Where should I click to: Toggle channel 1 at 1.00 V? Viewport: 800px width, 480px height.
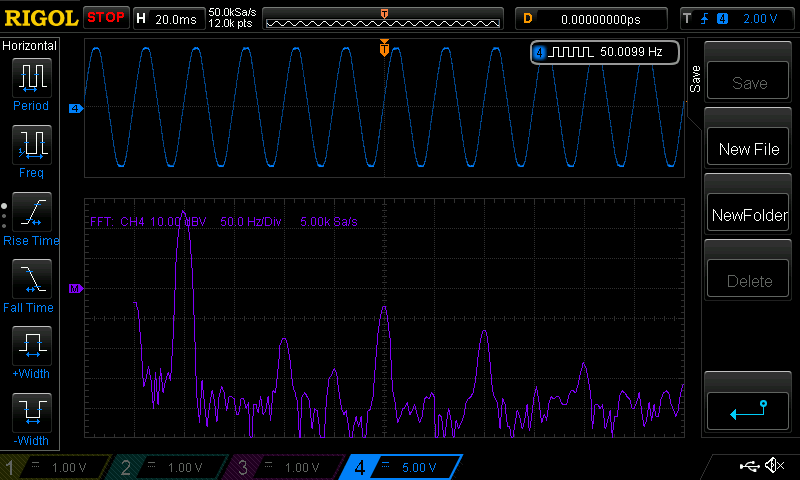point(56,467)
